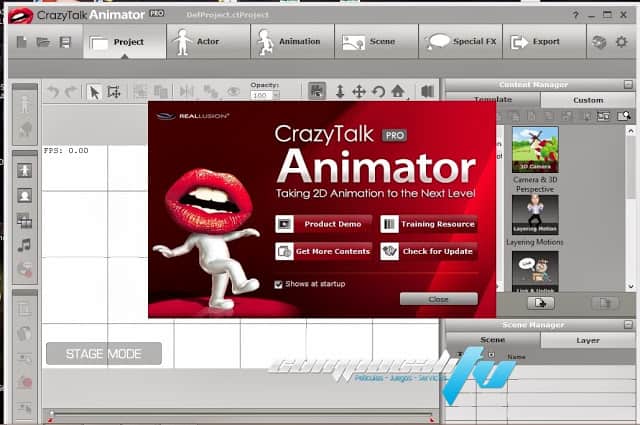Click the Head portrait icon in left sidebar

point(24,196)
